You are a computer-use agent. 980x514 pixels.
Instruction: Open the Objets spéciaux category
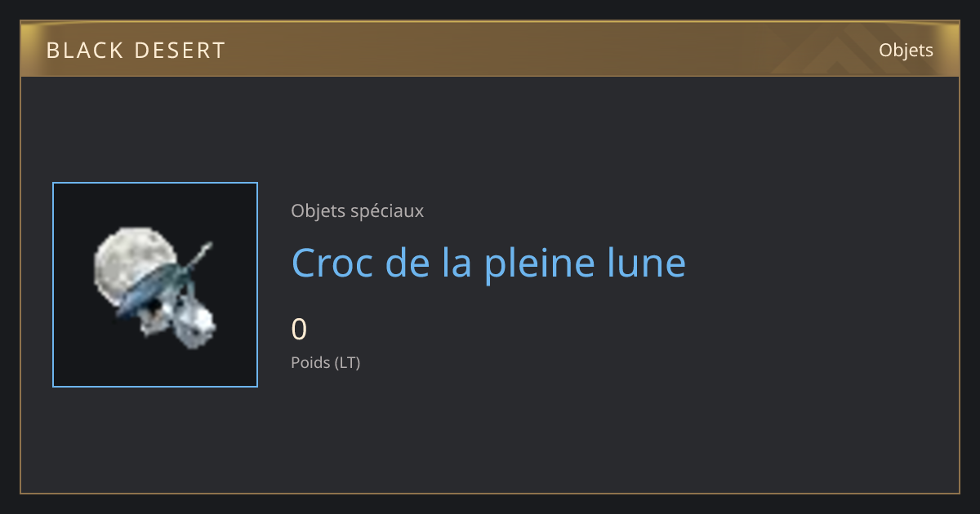pyautogui.click(x=357, y=210)
